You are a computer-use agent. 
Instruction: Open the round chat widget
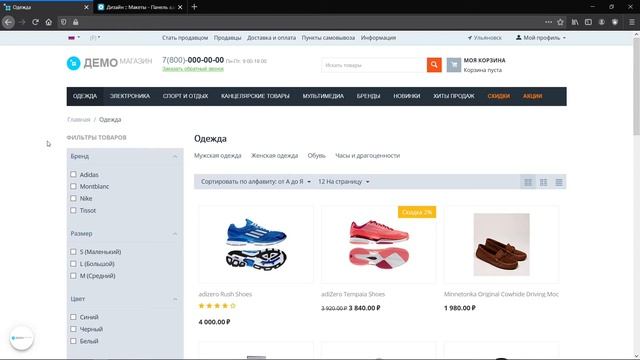click(21, 338)
